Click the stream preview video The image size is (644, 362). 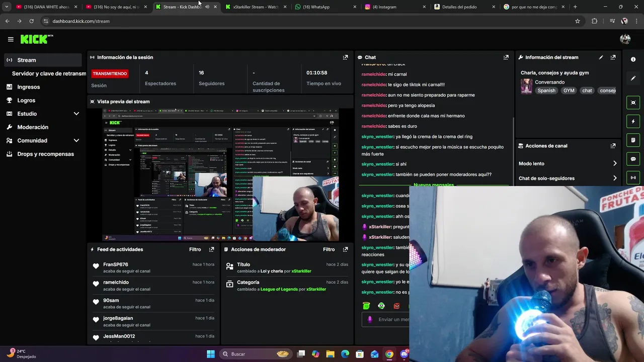click(220, 174)
